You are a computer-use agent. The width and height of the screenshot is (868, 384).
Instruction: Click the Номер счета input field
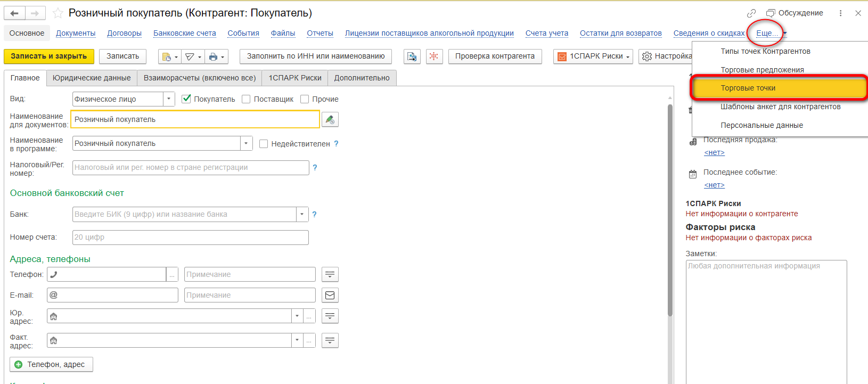pyautogui.click(x=191, y=238)
